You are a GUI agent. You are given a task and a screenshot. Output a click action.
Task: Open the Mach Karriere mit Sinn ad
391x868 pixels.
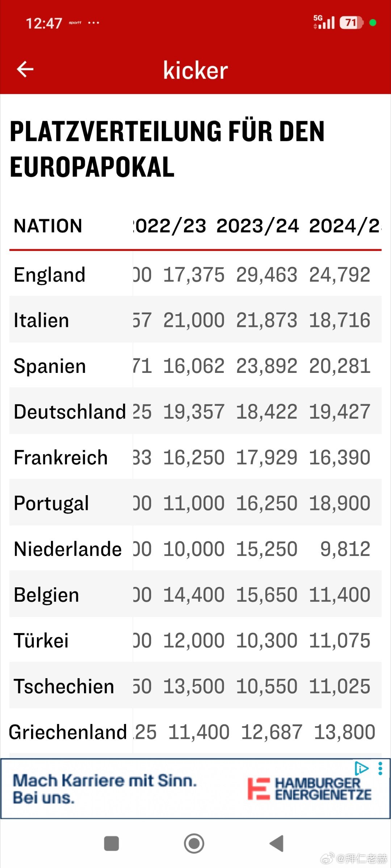[x=105, y=788]
